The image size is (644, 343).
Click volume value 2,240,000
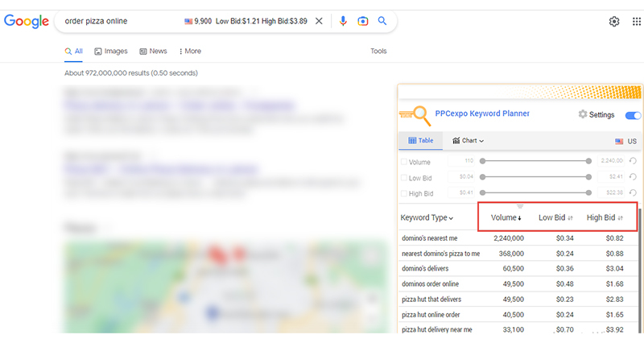[509, 238]
